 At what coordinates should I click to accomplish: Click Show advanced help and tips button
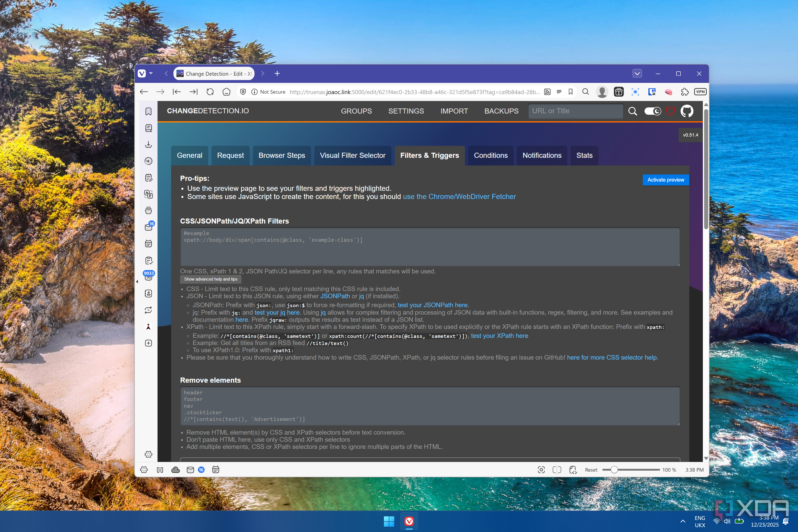[x=211, y=279]
